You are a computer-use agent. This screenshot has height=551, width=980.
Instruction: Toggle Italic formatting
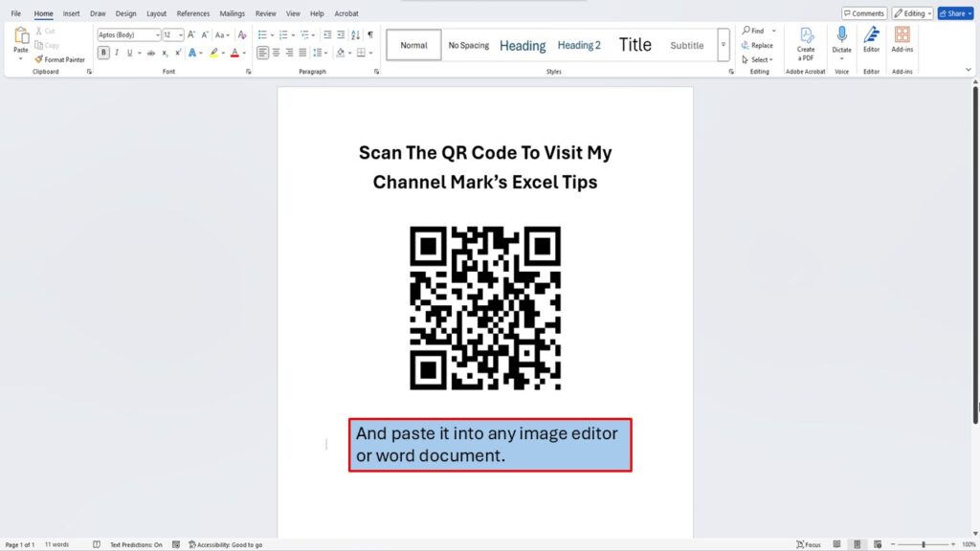pos(118,53)
